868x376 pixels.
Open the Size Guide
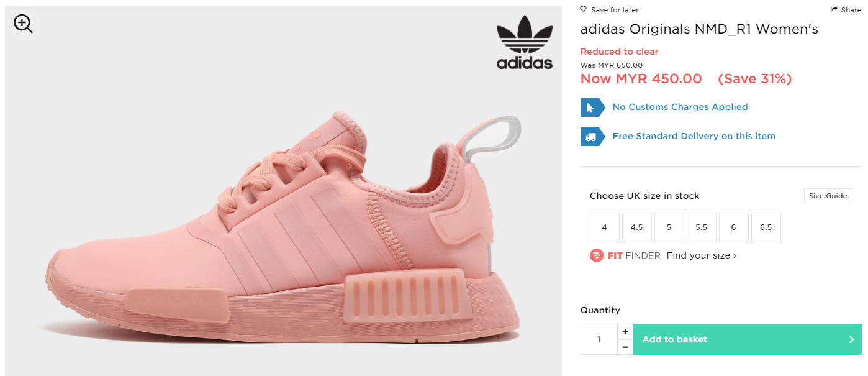pyautogui.click(x=828, y=196)
